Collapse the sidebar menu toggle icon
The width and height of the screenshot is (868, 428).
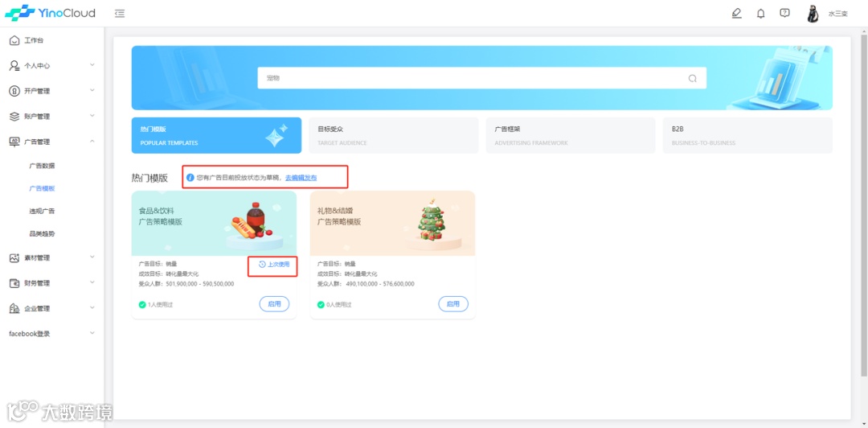120,14
